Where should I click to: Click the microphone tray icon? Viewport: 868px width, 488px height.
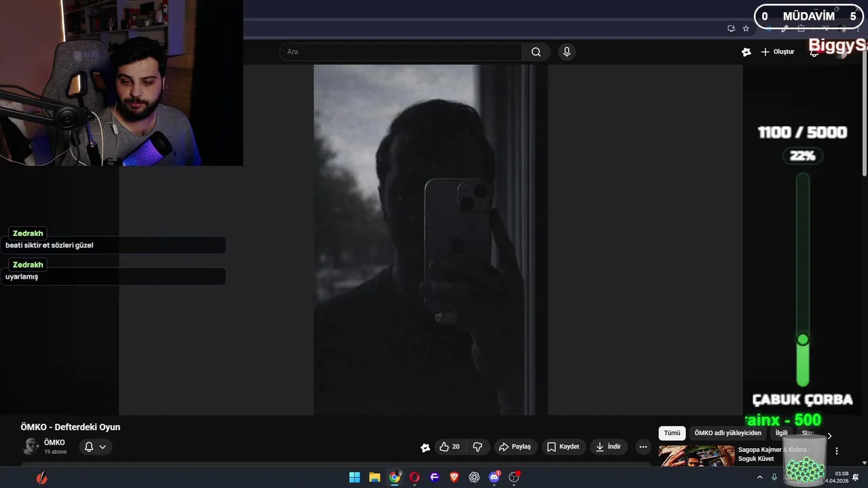(x=774, y=477)
